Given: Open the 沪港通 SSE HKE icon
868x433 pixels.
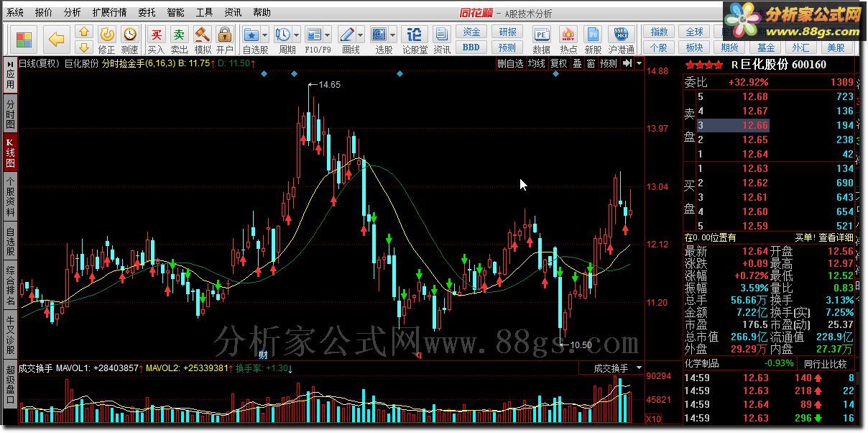Looking at the screenshot, I should click(622, 40).
